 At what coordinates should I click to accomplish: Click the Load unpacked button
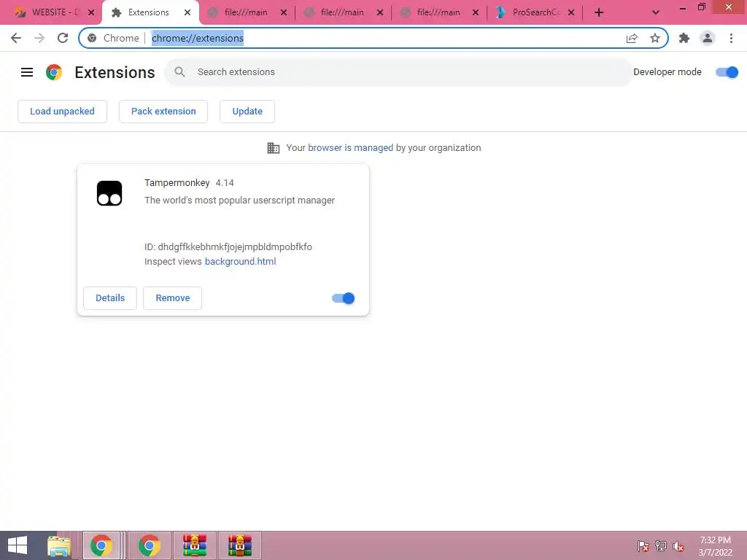(x=63, y=112)
